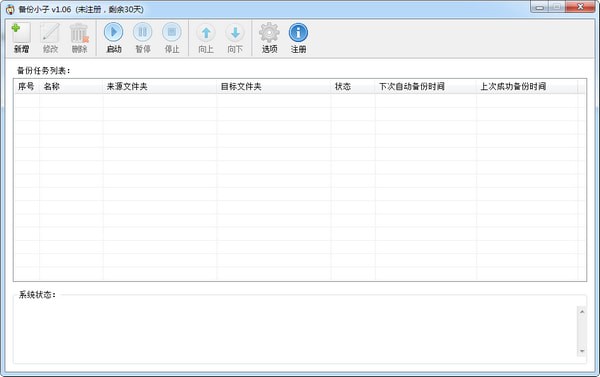Image resolution: width=600 pixels, height=377 pixels.
Task: Sort by the 名称 column header
Action: (x=71, y=86)
